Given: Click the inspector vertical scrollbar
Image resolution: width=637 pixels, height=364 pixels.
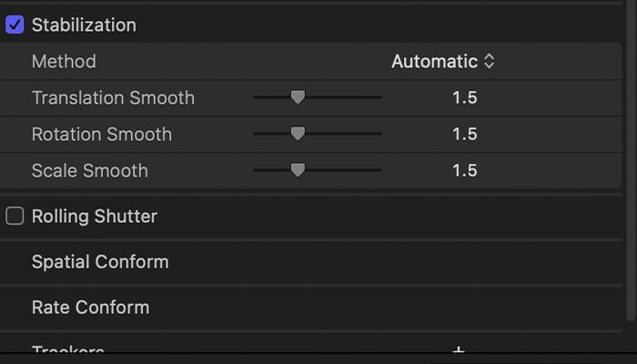Looking at the screenshot, I should point(631,163).
